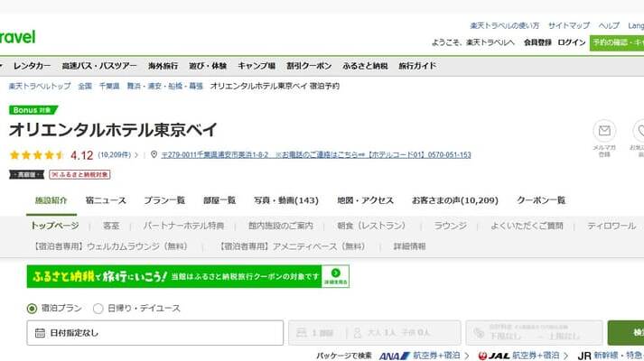Open ウェルカムラウンジ（無料） sub-page
Screen dimensions: 644x361
(x=109, y=246)
